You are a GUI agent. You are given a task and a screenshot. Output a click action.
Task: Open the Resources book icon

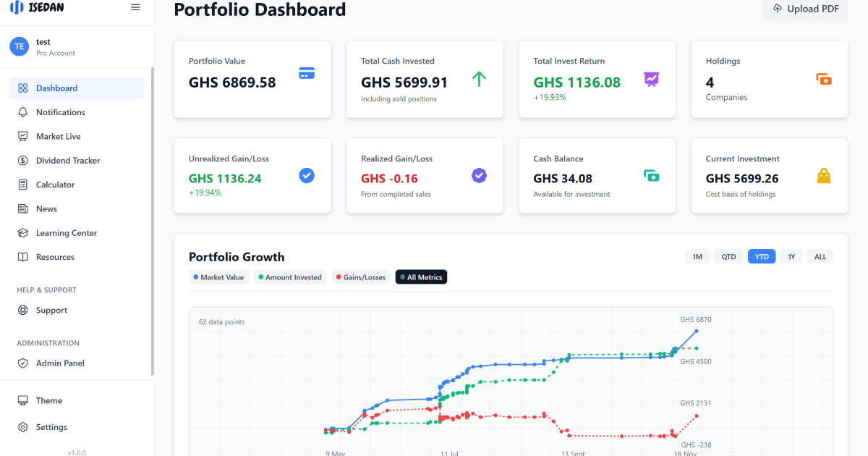(x=23, y=256)
